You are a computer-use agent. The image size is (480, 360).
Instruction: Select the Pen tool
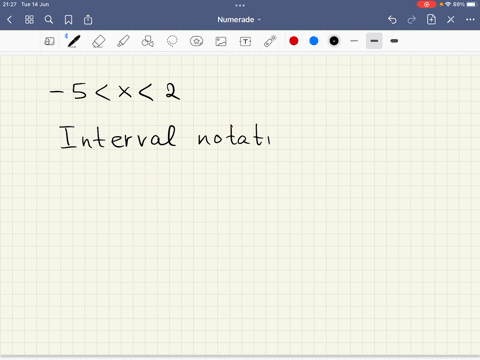point(74,41)
